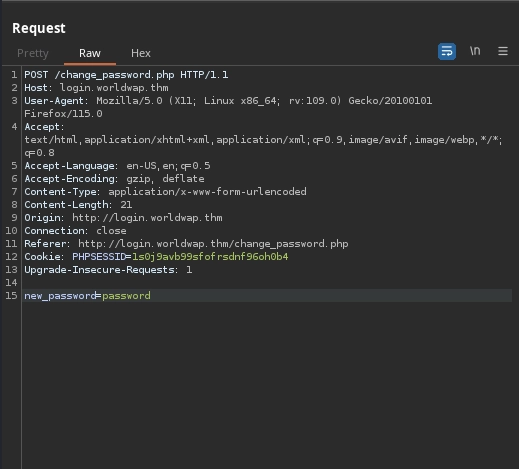The image size is (519, 469).
Task: Toggle the word wrap icon
Action: (447, 51)
